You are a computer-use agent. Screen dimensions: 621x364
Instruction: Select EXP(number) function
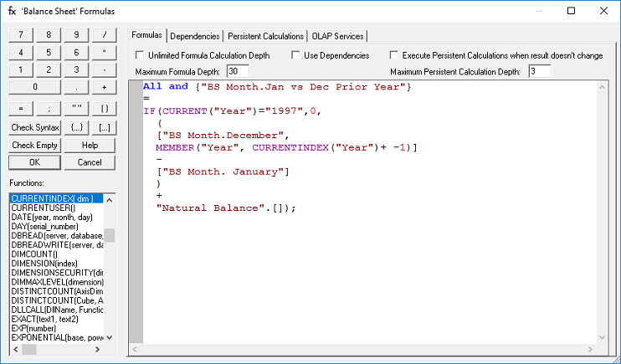pos(57,328)
